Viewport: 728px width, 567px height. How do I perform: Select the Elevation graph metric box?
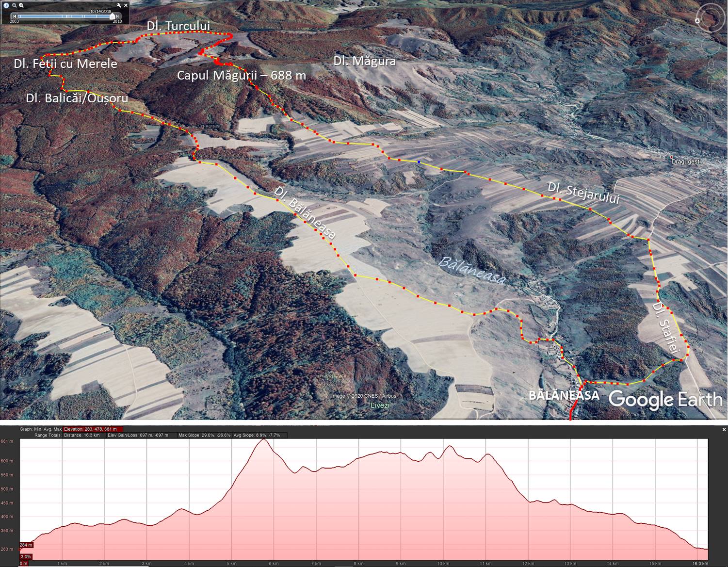pyautogui.click(x=93, y=429)
